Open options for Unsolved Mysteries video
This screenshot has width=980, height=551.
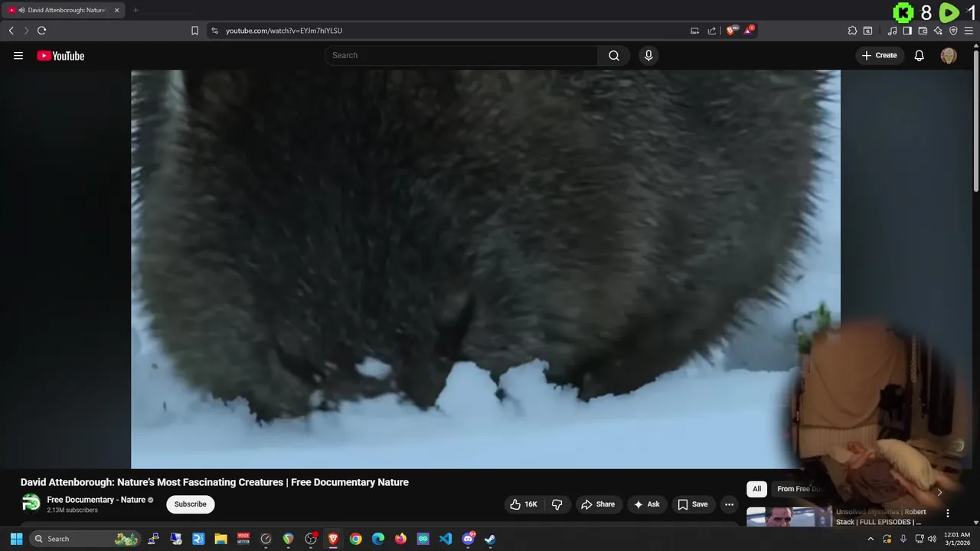pos(948,514)
